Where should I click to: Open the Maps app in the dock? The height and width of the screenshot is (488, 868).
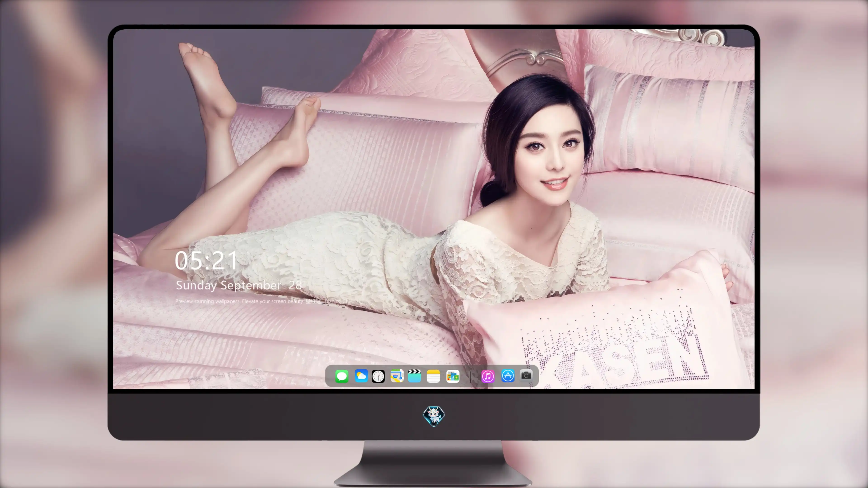[397, 376]
